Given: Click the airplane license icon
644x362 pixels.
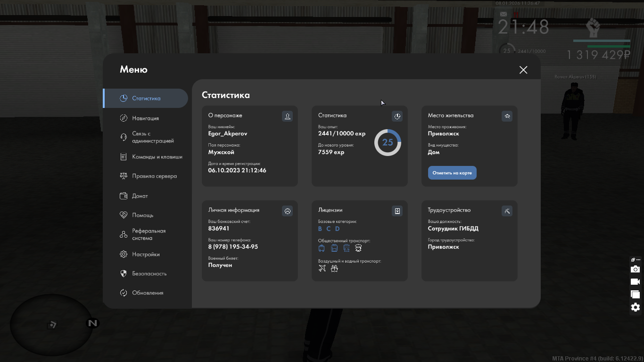Looking at the screenshot, I should 322,268.
